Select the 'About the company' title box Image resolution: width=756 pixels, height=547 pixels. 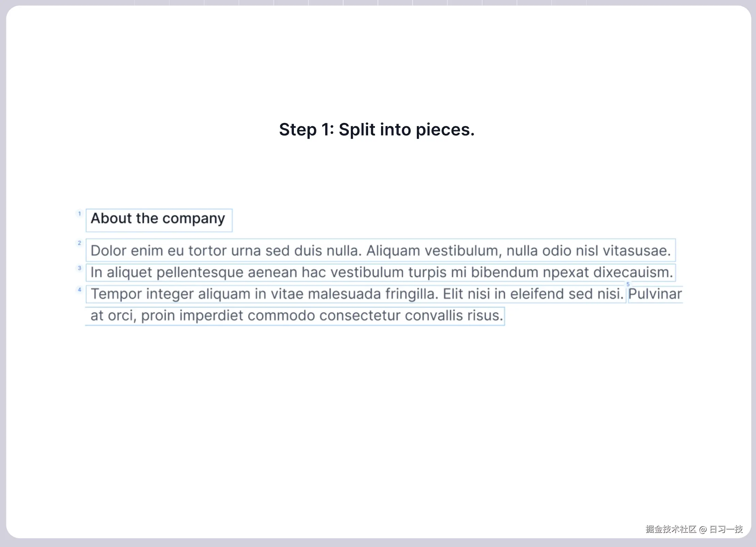[159, 220]
